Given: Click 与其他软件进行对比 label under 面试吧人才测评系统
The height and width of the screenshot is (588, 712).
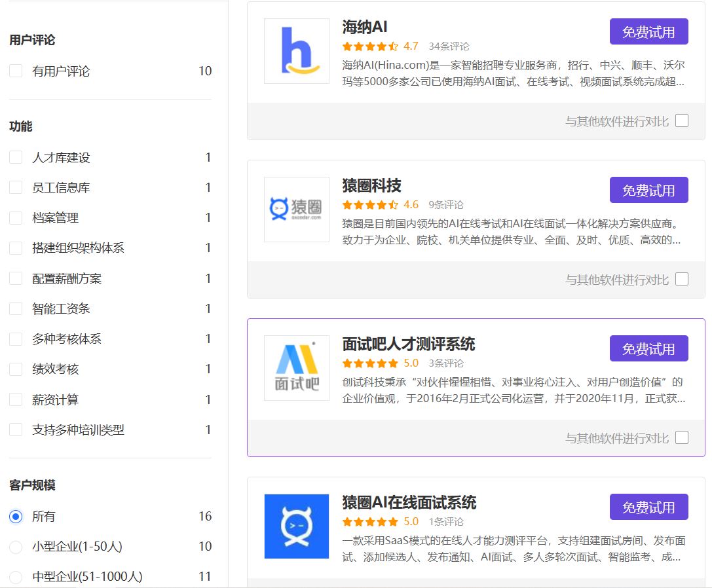Looking at the screenshot, I should tap(617, 439).
